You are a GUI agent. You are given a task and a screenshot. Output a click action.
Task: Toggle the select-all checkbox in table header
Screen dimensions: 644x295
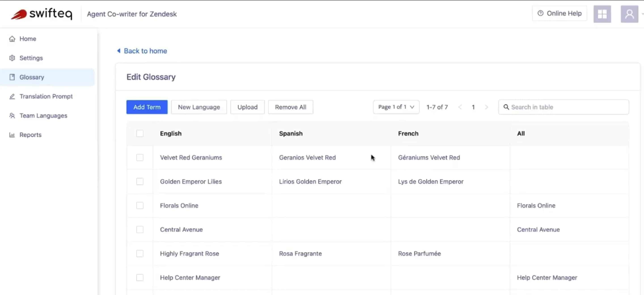(140, 133)
